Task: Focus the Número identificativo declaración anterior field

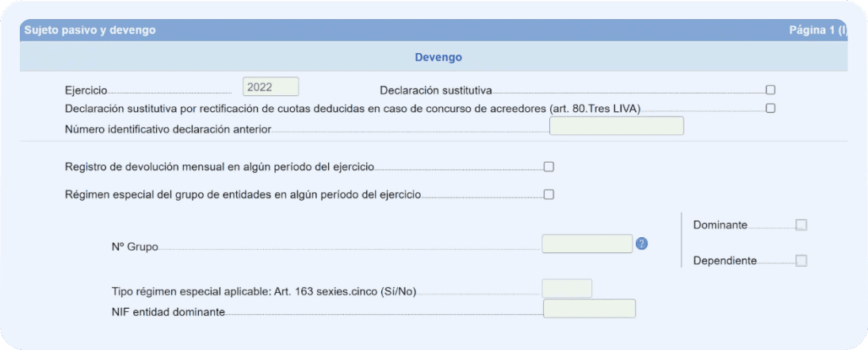Action: 617,126
